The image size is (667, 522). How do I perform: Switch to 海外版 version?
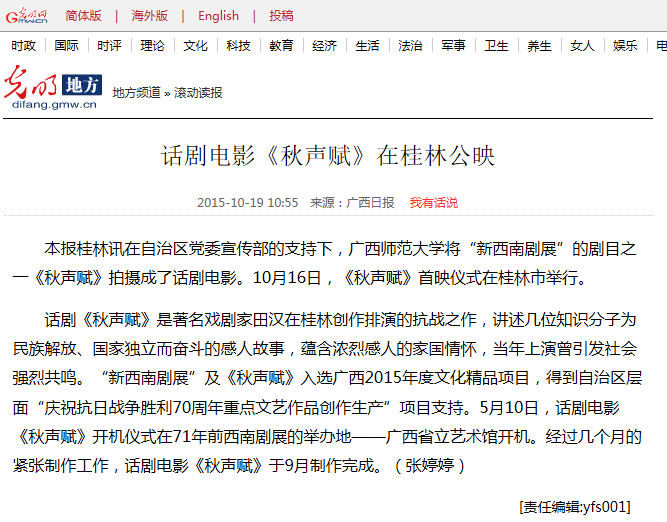pos(150,16)
